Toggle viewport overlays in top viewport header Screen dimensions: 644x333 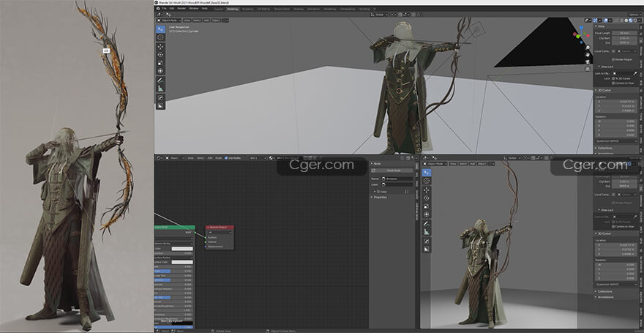605,20
